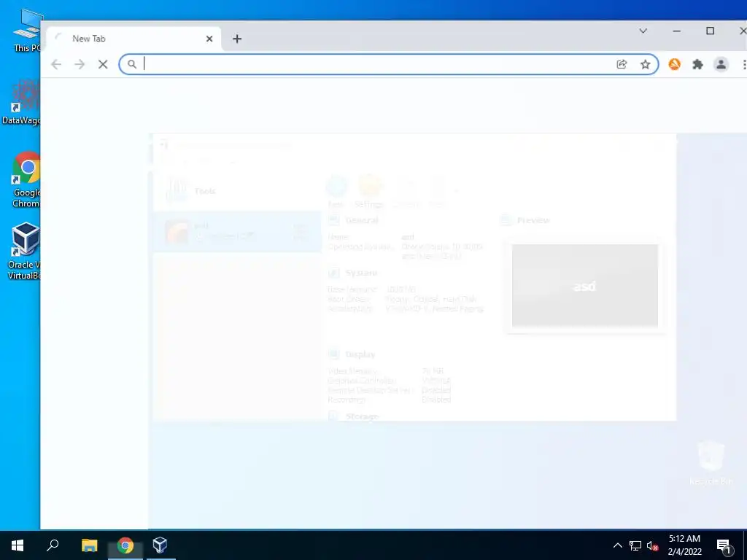Show hidden system tray icons
Screen dimensions: 747x560
pyautogui.click(x=617, y=545)
